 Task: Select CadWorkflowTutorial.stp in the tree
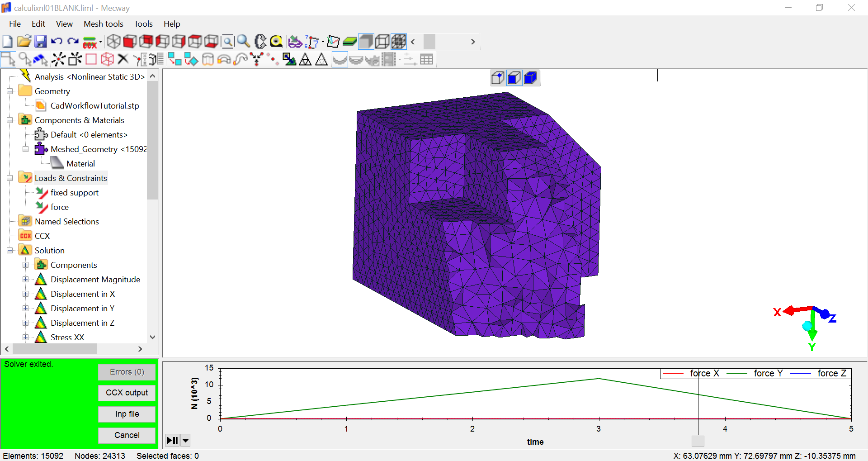[95, 106]
